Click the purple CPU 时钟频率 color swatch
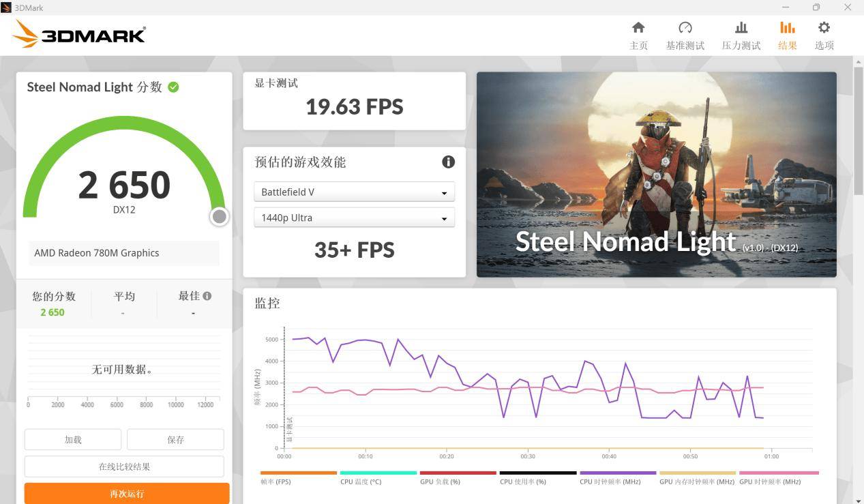Screen dimensions: 864x504 (x=617, y=473)
